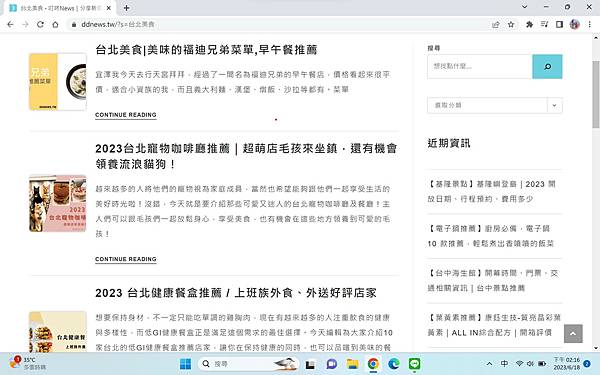Show hidden system tray icons
This screenshot has height=375, width=600.
coord(489,364)
